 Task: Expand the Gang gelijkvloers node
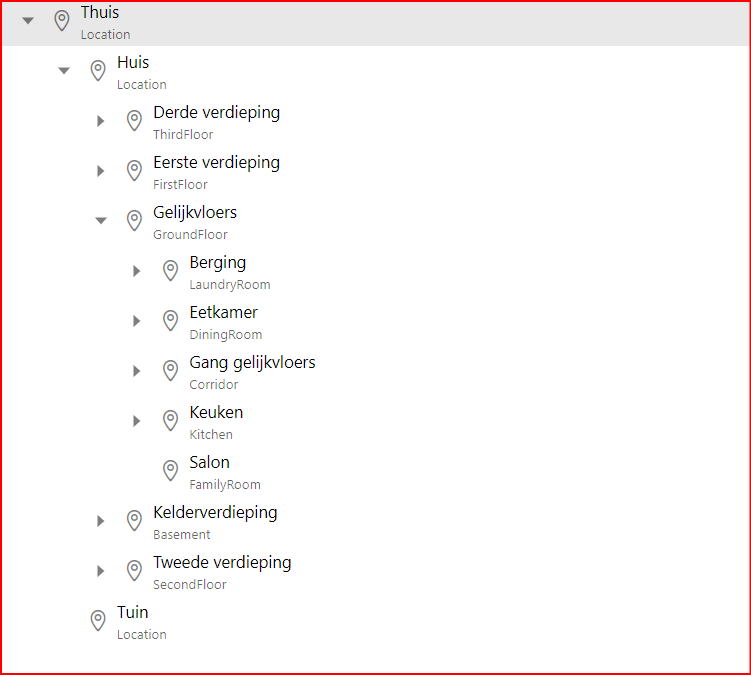pyautogui.click(x=136, y=371)
